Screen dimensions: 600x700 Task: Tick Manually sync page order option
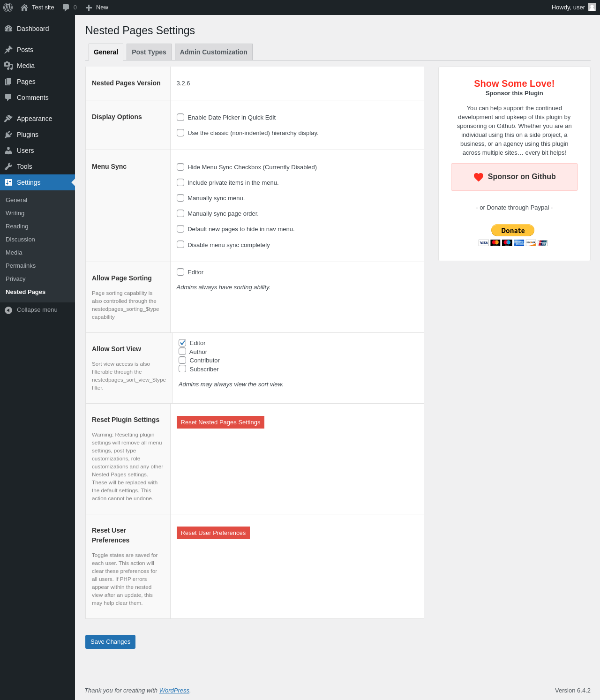coord(180,213)
